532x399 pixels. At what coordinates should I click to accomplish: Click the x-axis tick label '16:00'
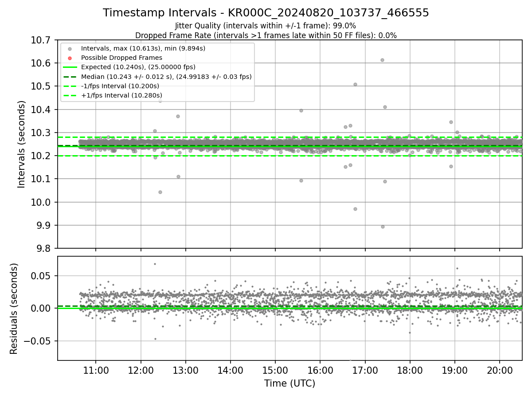320,370
